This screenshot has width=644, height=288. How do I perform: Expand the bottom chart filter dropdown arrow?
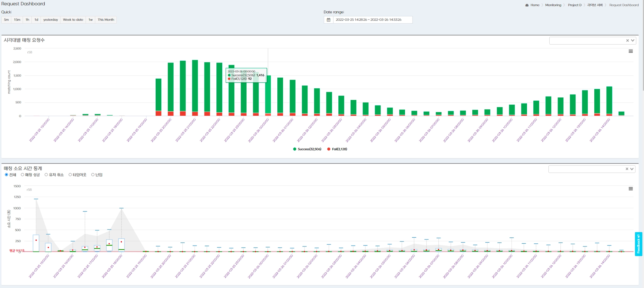[632, 169]
